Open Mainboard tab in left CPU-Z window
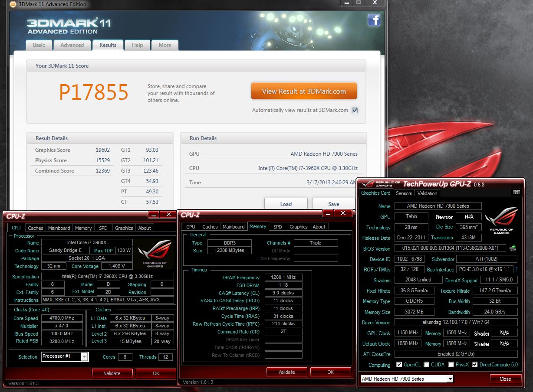 tap(59, 228)
